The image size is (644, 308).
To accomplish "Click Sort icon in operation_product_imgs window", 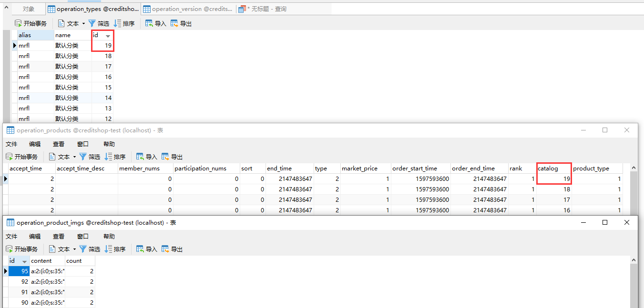I will tap(108, 249).
